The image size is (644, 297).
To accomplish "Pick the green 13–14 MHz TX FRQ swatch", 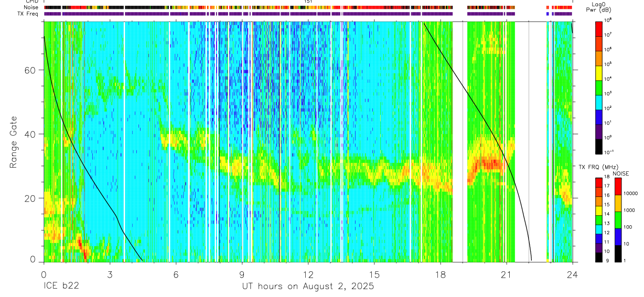I will pyautogui.click(x=598, y=220).
